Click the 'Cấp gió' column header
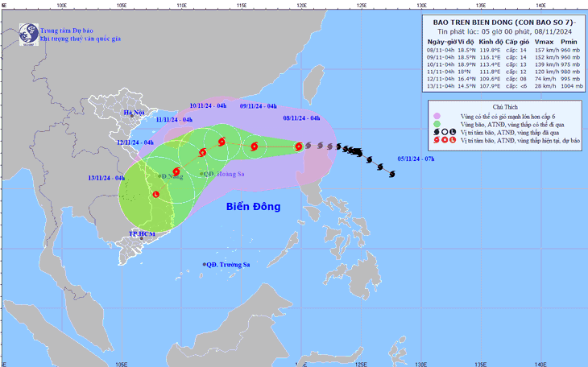Screen dimensions: 588x367 click(517, 42)
